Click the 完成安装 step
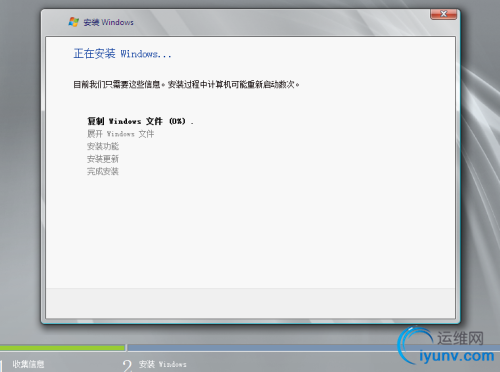 (x=103, y=171)
